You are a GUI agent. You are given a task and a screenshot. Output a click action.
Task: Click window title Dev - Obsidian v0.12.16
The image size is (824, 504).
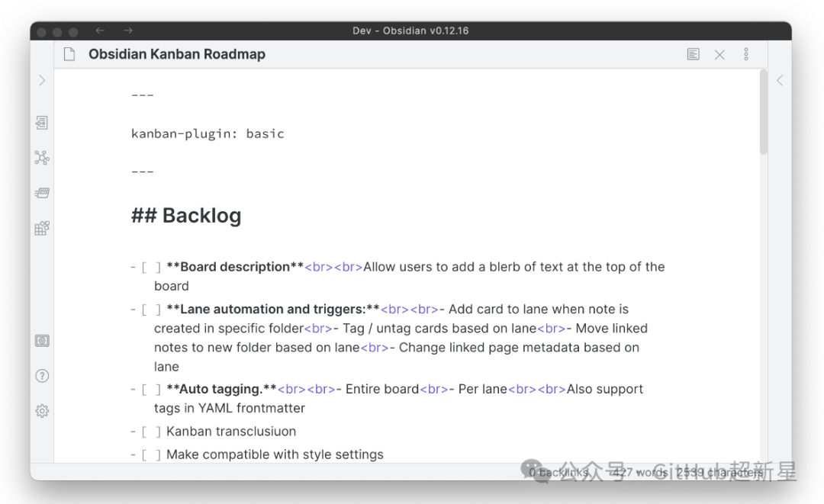(410, 30)
